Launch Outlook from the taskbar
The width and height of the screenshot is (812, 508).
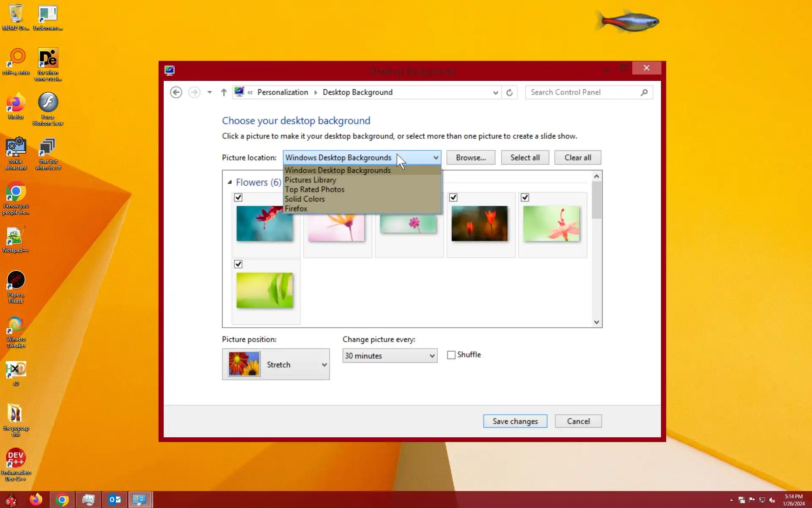[115, 500]
